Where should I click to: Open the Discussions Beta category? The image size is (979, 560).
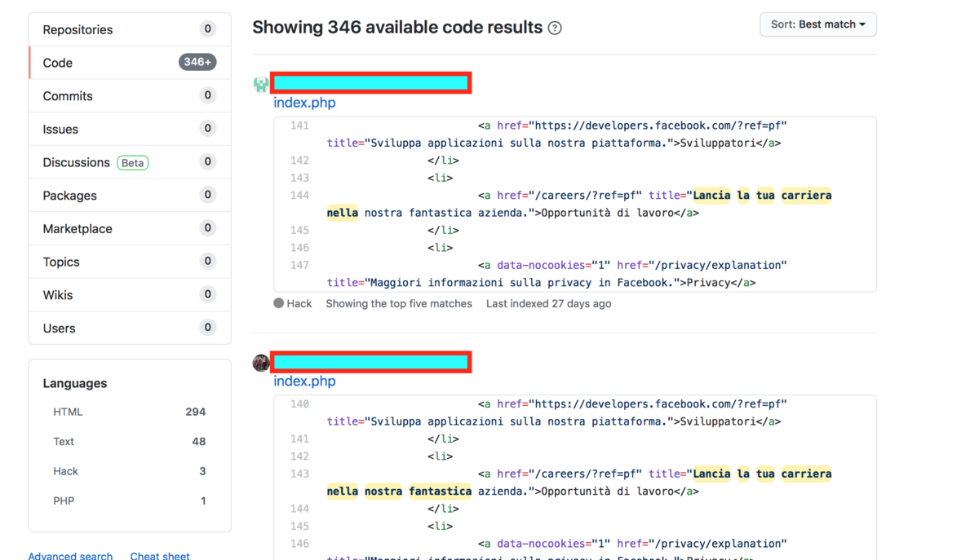coord(130,162)
